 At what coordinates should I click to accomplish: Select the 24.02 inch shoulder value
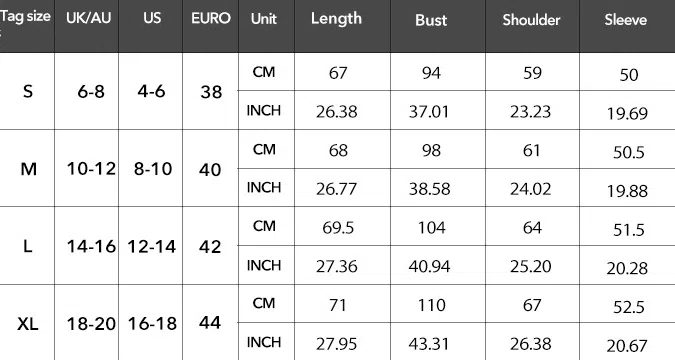531,189
